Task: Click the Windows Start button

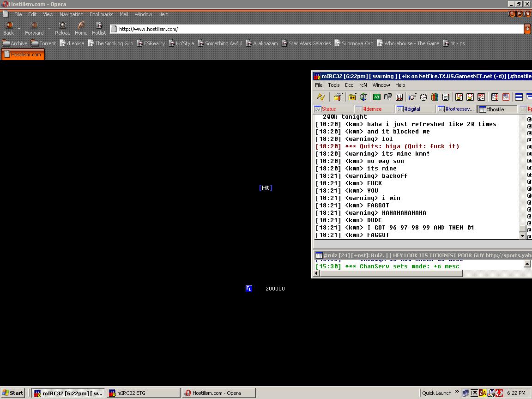Action: (12, 393)
